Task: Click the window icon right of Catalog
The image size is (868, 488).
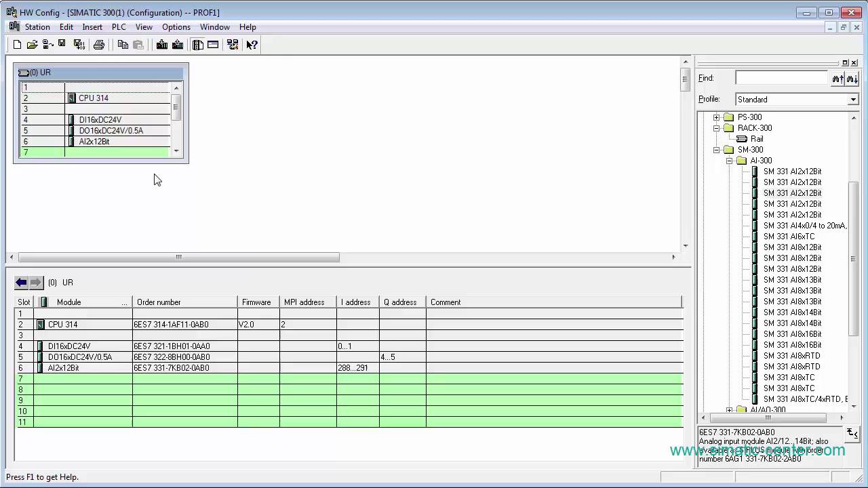Action: pyautogui.click(x=213, y=45)
